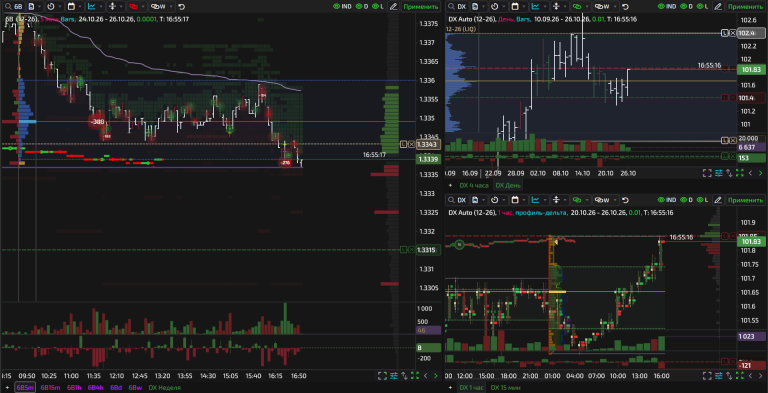
Task: Open the pencil drawing tool in the DX hourly chart
Action: (x=718, y=200)
